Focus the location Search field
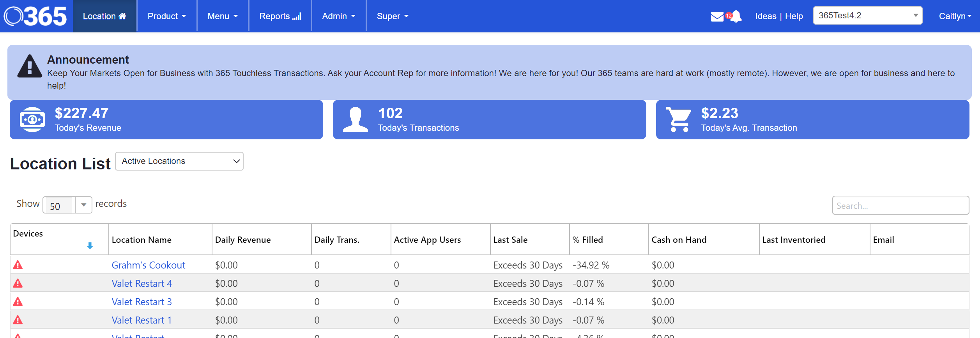 (x=900, y=206)
